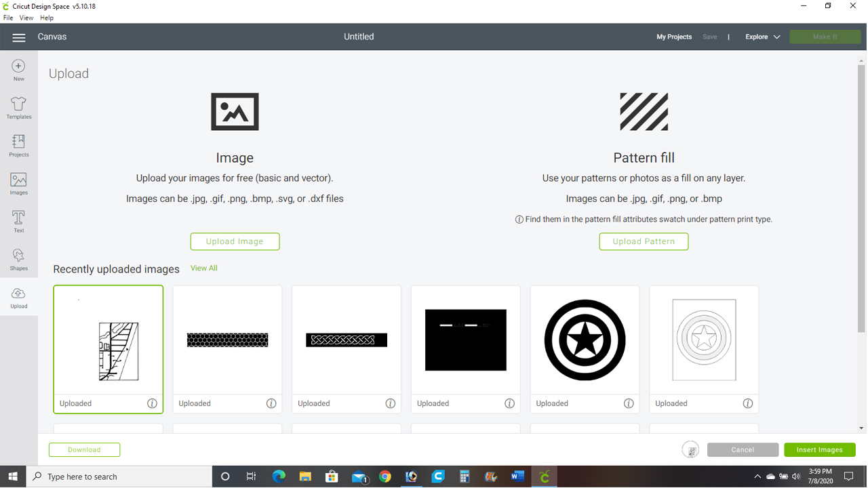Show info for black shield upload

(629, 403)
